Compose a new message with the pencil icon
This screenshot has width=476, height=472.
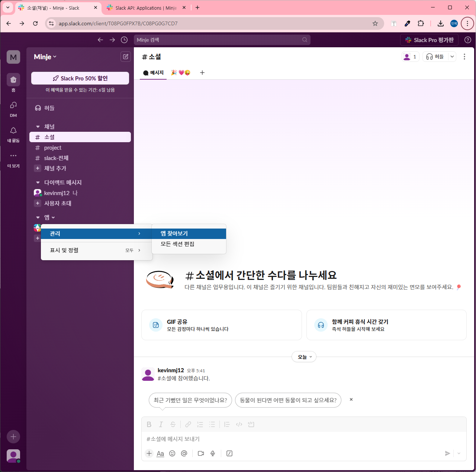click(126, 57)
